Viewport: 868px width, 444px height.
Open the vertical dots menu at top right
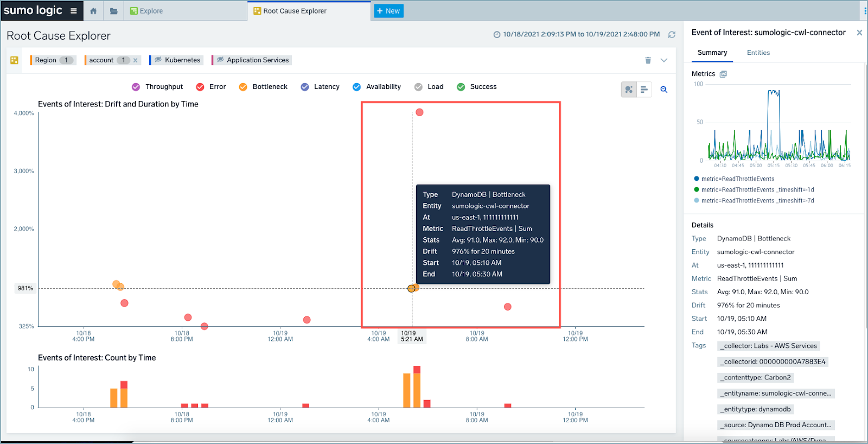tap(865, 11)
